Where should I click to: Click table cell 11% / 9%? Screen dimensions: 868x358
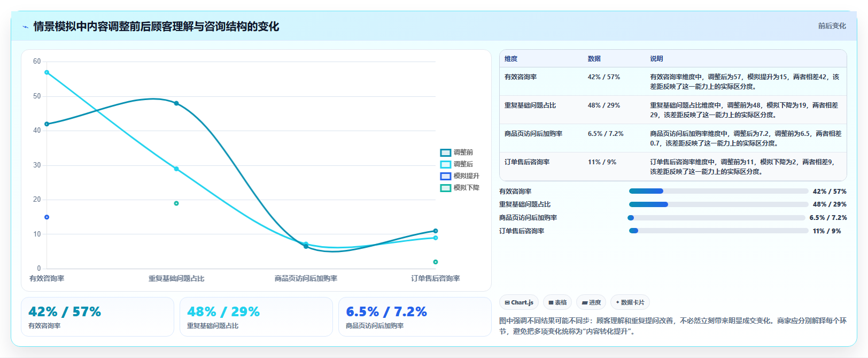pos(602,162)
